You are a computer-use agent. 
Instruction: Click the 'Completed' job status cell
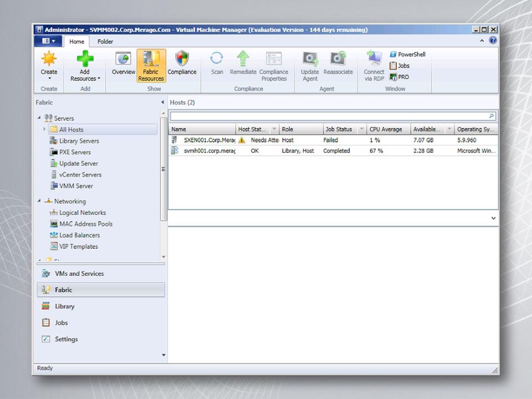coord(336,151)
